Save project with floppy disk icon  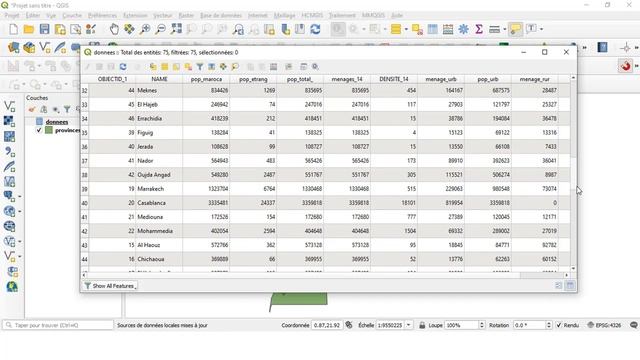44,29
